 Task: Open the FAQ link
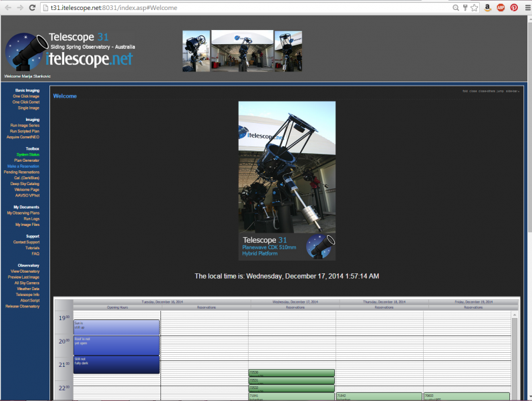point(35,254)
